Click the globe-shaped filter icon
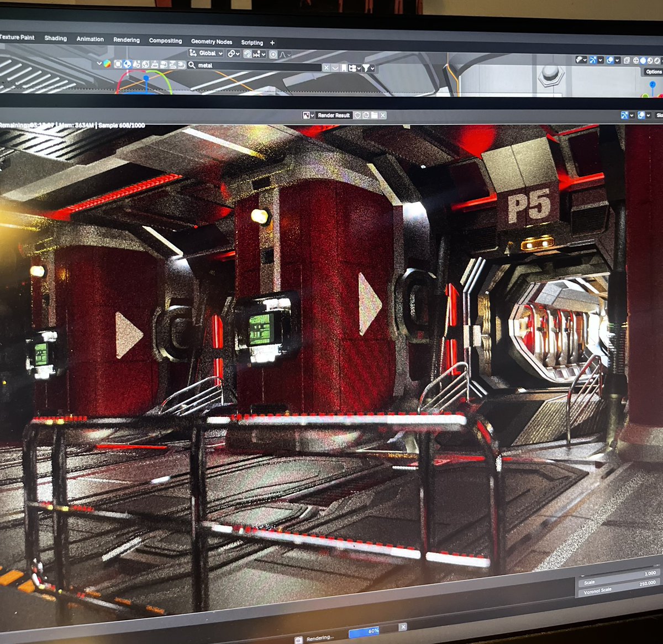 click(x=145, y=65)
